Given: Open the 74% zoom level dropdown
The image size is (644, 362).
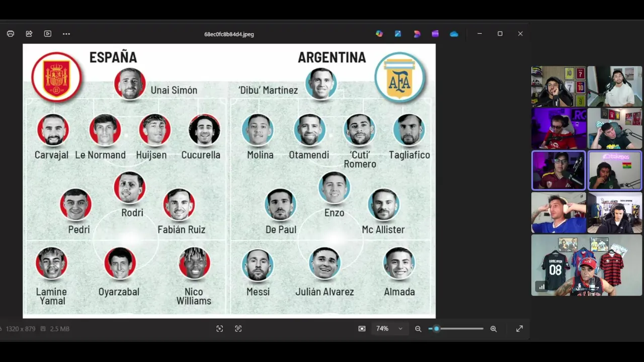Looking at the screenshot, I should pyautogui.click(x=389, y=328).
